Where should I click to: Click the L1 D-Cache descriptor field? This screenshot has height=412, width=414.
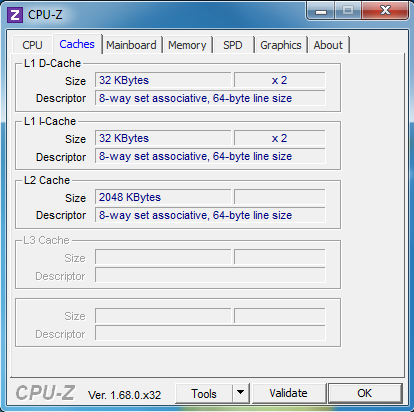click(x=210, y=98)
